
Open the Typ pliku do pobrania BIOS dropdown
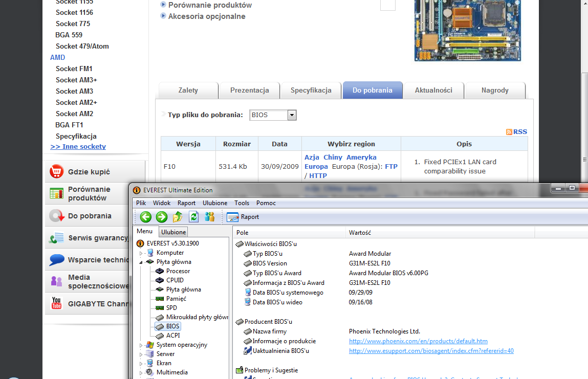(273, 115)
